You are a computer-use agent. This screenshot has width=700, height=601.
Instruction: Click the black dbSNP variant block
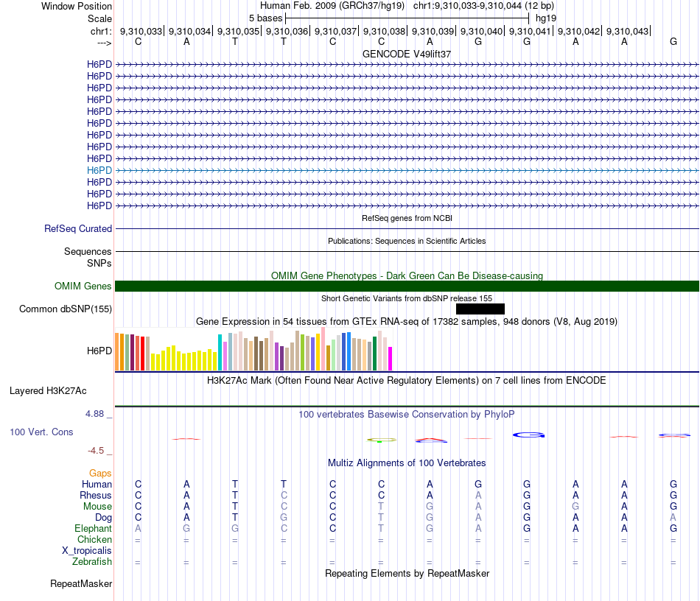tap(480, 309)
